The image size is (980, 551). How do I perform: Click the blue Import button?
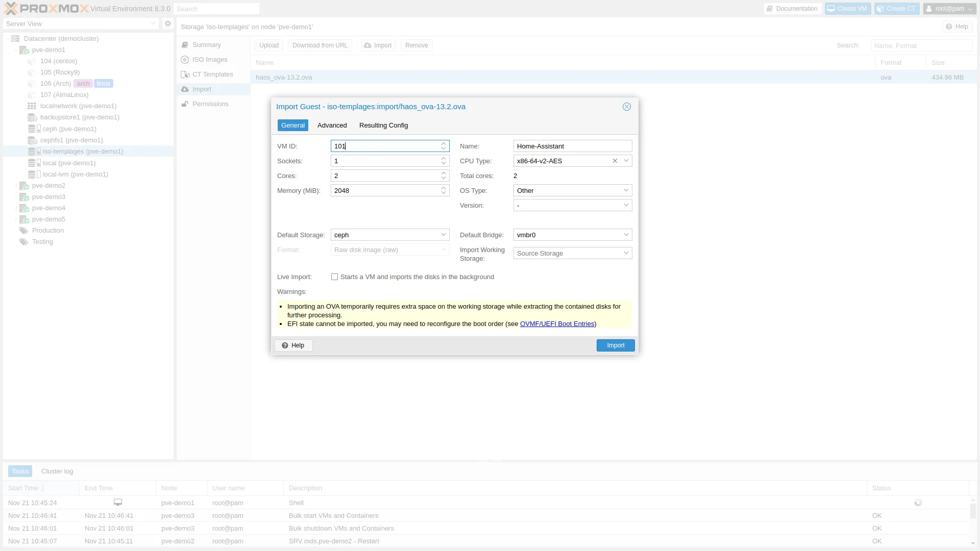pyautogui.click(x=615, y=345)
